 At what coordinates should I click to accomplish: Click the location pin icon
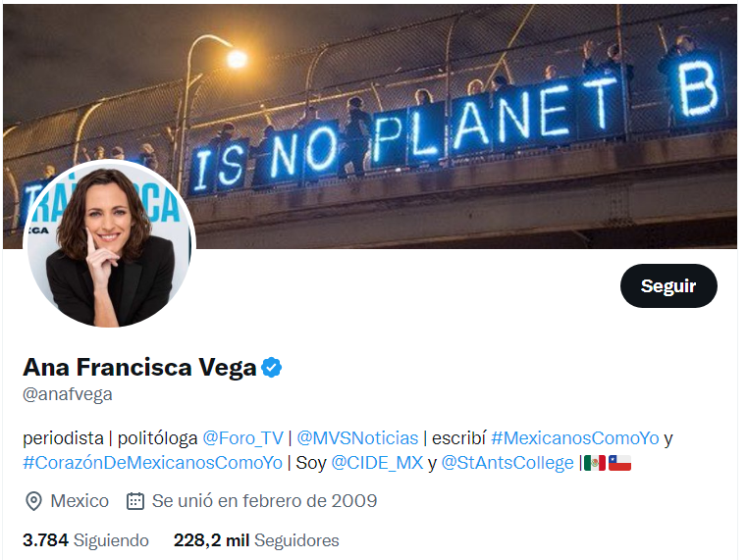[33, 501]
